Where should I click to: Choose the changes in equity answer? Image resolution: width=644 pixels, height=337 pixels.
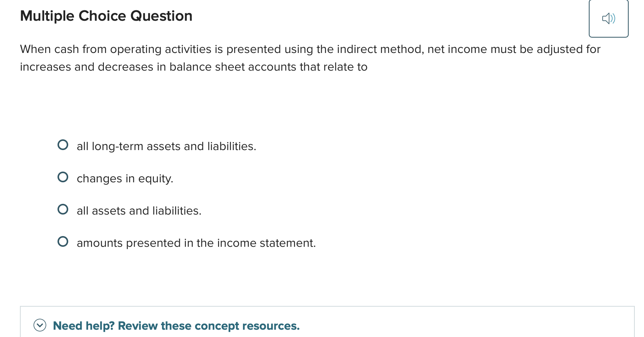[x=63, y=177]
